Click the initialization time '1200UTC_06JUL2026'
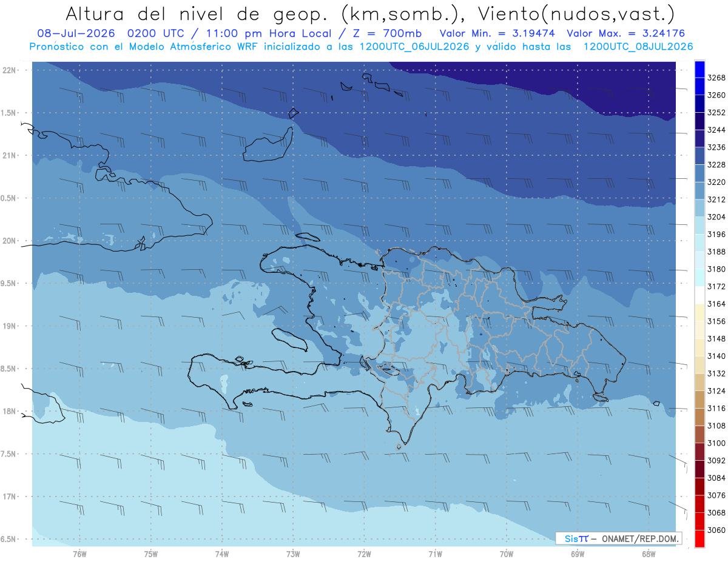 417,47
